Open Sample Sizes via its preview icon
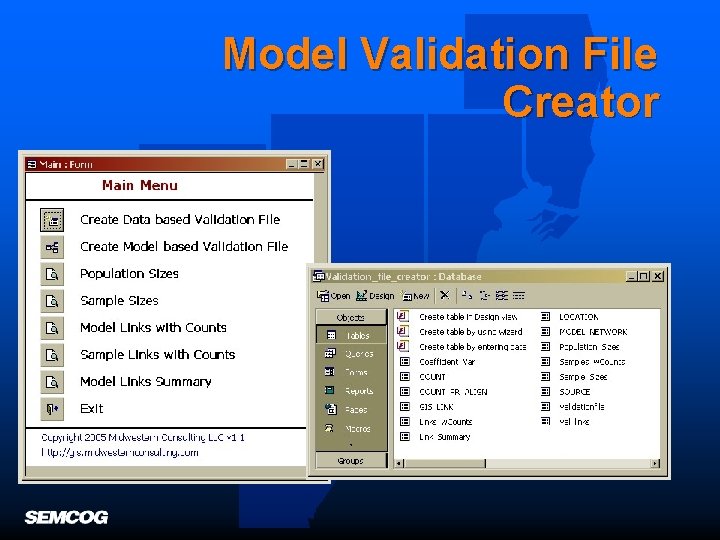This screenshot has width=720, height=540. 52,301
